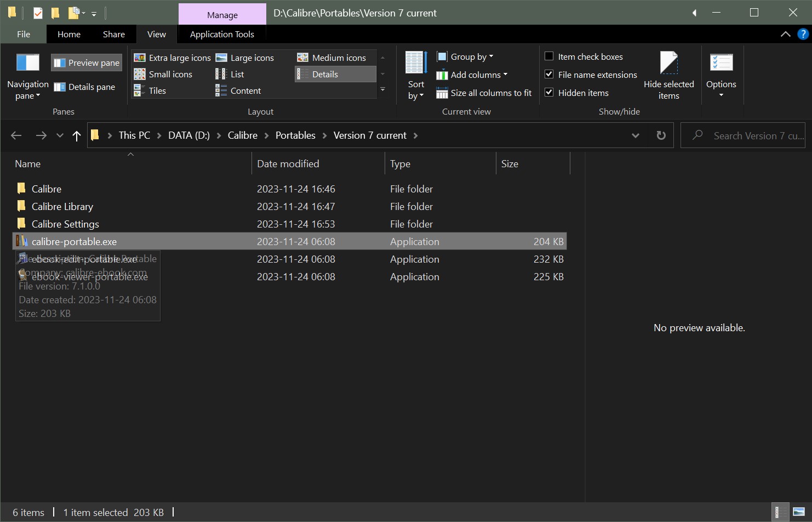Select the Details layout option in ribbon
This screenshot has width=812, height=522.
click(335, 74)
